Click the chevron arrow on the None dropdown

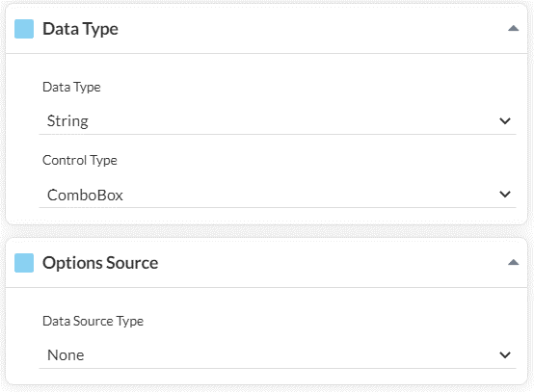pos(505,355)
